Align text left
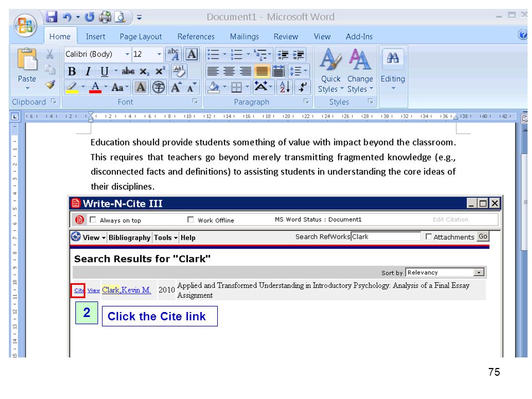 213,71
